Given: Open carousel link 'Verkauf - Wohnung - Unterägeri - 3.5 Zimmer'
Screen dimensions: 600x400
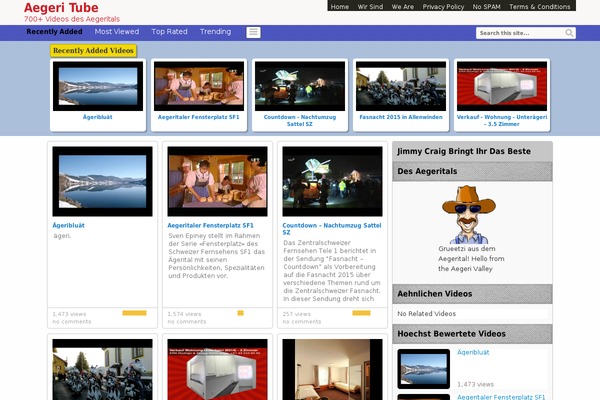Looking at the screenshot, I should [x=502, y=121].
